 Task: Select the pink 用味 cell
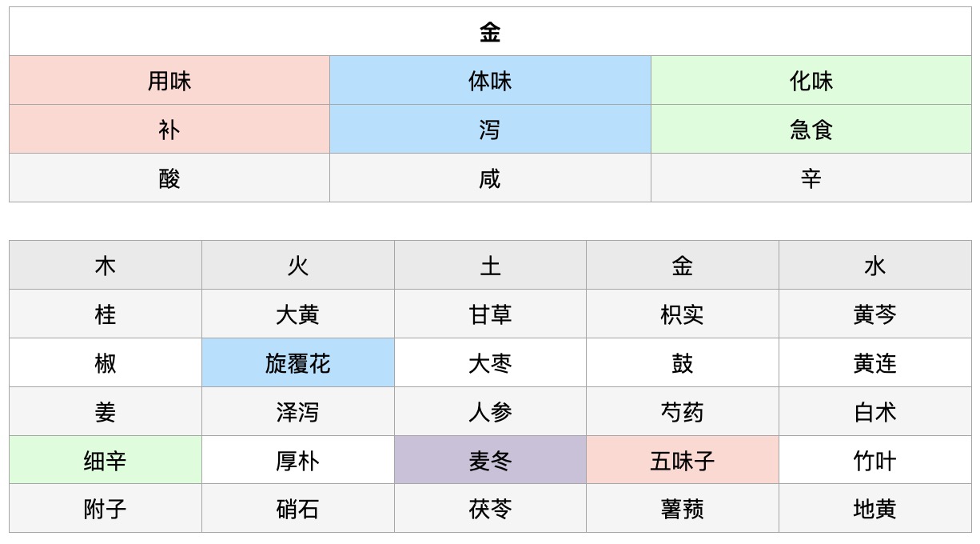click(x=169, y=81)
